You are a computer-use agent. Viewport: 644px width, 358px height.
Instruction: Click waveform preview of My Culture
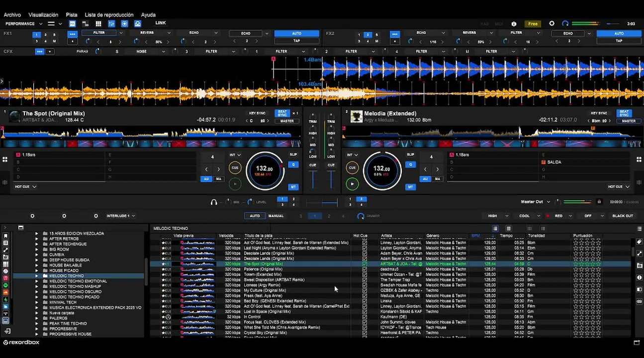point(197,290)
